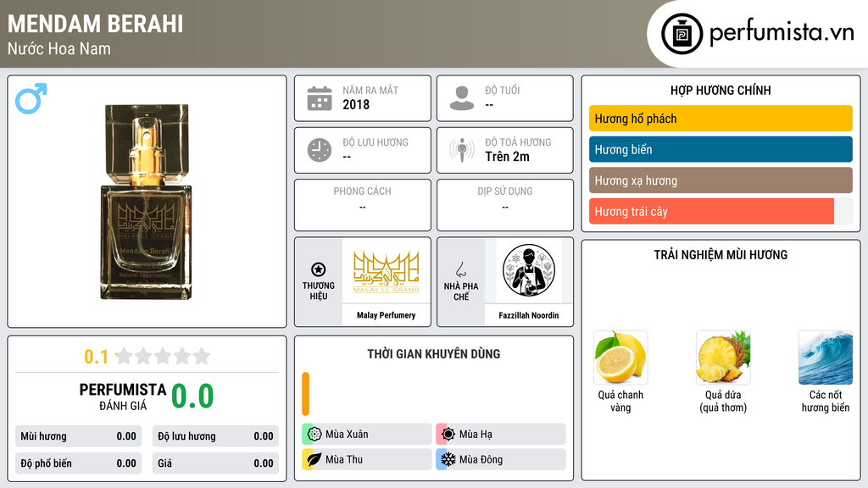868x488 pixels.
Task: Click the calendar icon beside Năm ra mắt
Action: pyautogui.click(x=320, y=98)
